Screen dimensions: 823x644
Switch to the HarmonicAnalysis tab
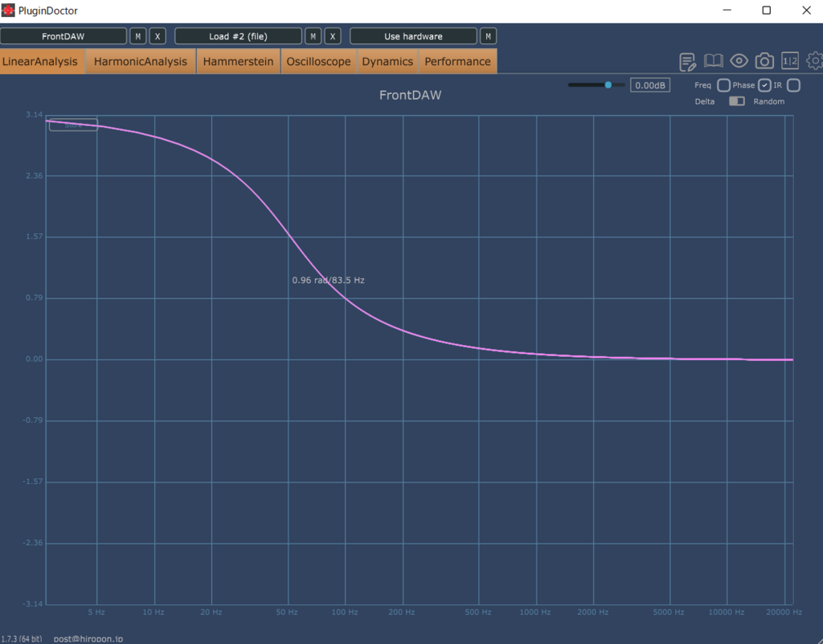pos(140,61)
